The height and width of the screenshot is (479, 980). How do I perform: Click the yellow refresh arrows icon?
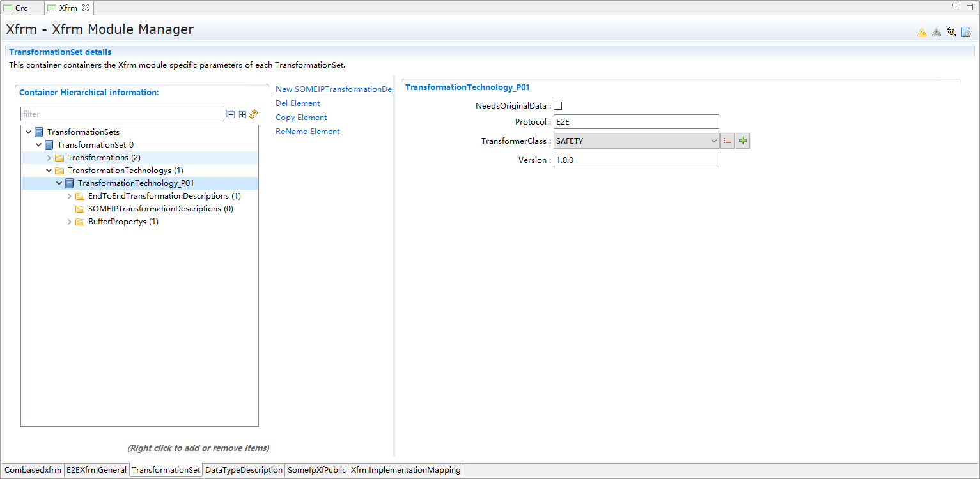253,114
